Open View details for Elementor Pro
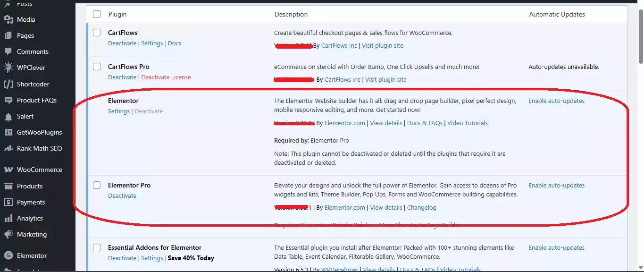The height and width of the screenshot is (272, 644). click(386, 207)
